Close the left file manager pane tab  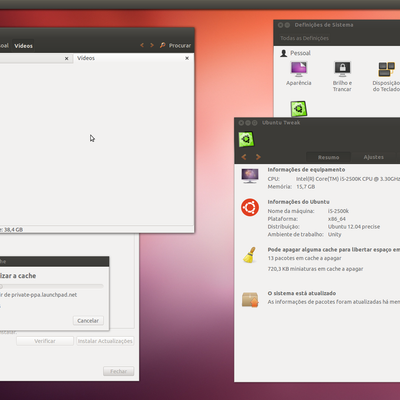coord(67,58)
